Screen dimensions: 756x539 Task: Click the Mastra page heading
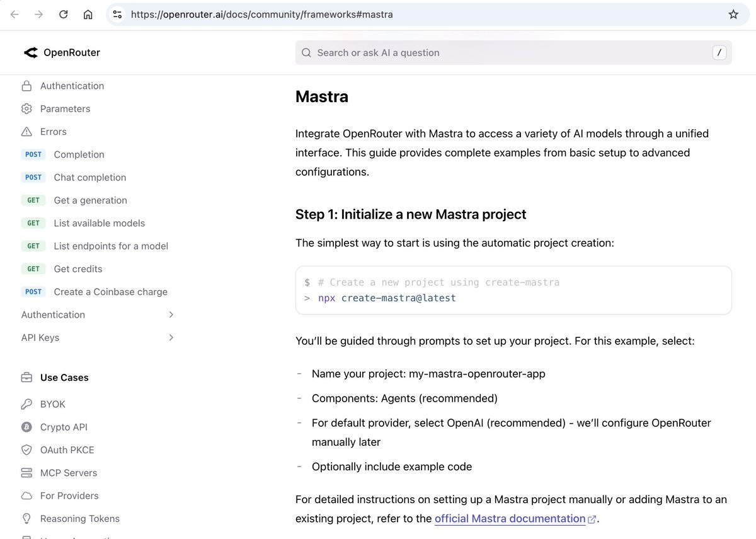click(x=322, y=96)
